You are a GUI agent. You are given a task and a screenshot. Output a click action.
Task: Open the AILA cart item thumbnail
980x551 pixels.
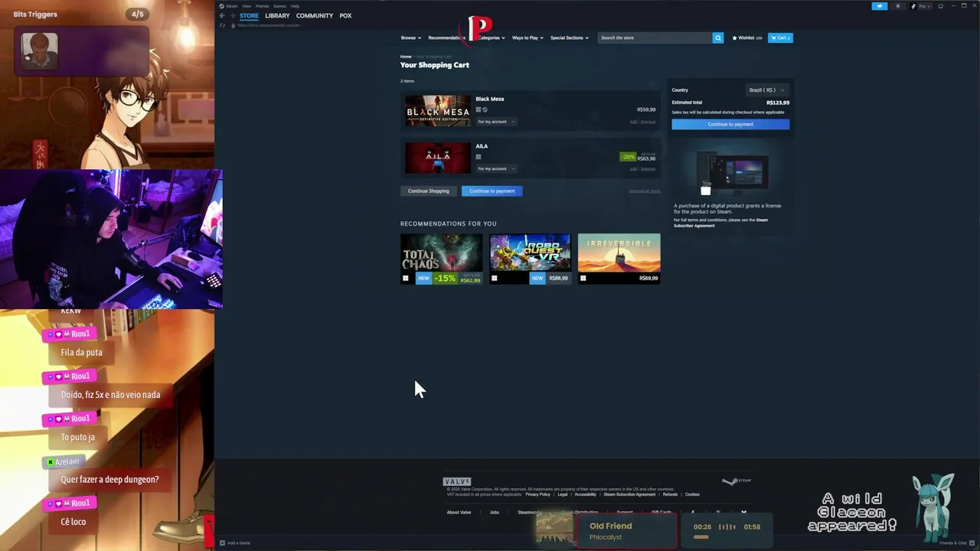click(x=438, y=158)
